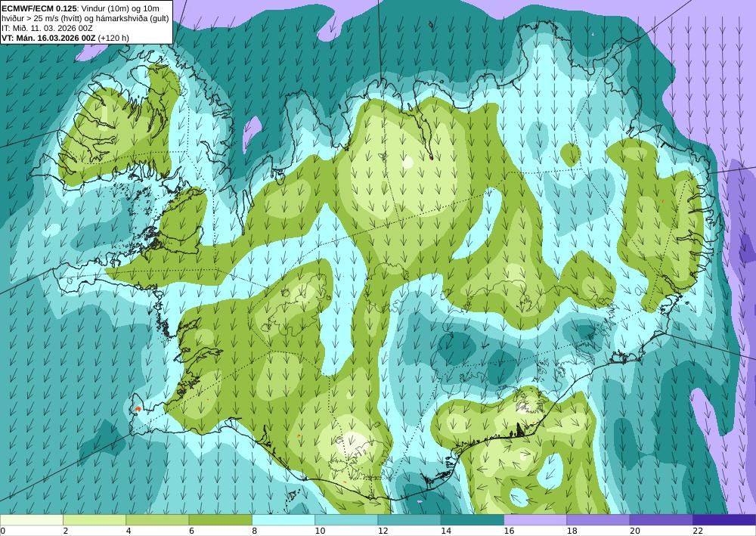Click the "20" label on the legend scale
The width and height of the screenshot is (756, 536).
[x=635, y=531]
